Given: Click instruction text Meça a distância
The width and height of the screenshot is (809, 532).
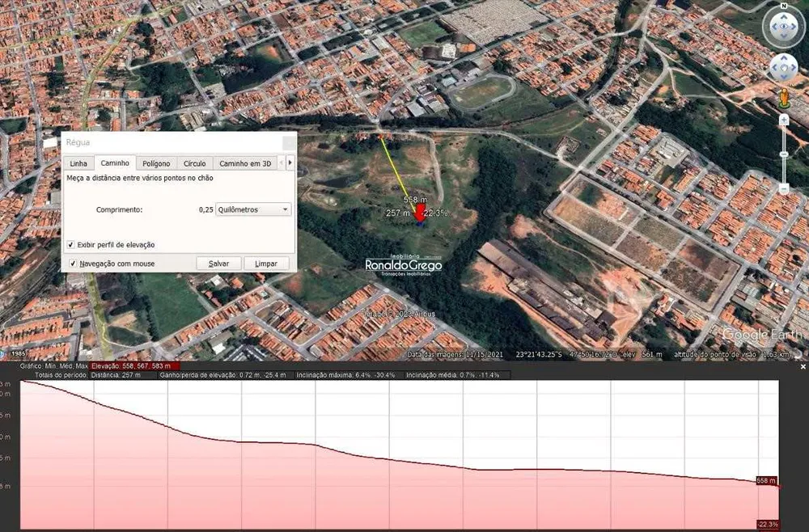Looking at the screenshot, I should 140,178.
